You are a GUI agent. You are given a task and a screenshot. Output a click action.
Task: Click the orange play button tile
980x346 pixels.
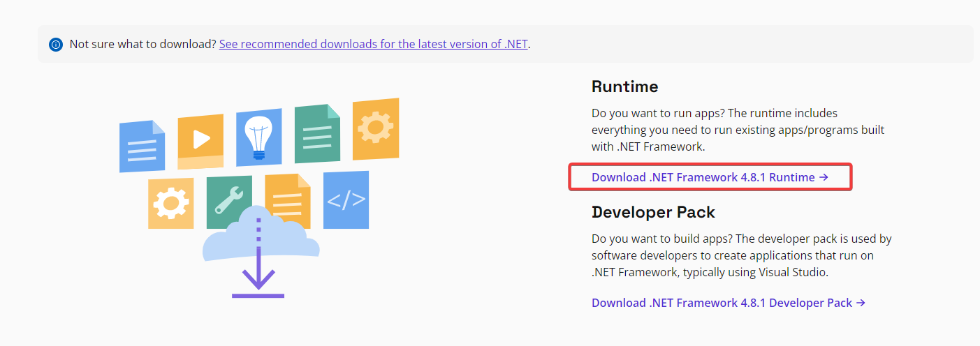pos(200,141)
